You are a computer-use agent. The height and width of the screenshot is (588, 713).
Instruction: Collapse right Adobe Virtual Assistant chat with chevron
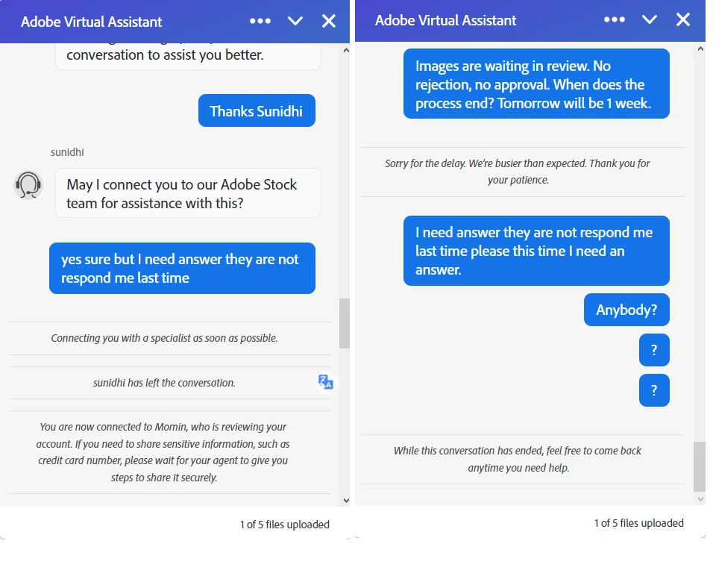tap(650, 19)
